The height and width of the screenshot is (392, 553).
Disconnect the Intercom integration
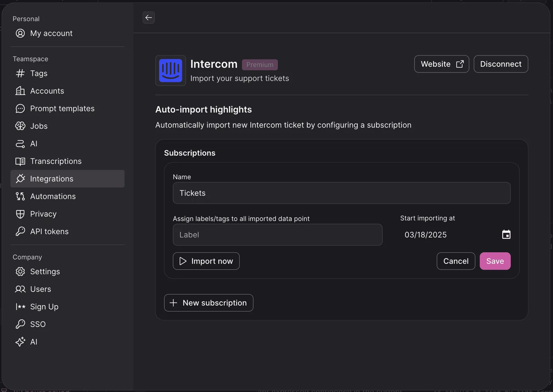coord(501,64)
